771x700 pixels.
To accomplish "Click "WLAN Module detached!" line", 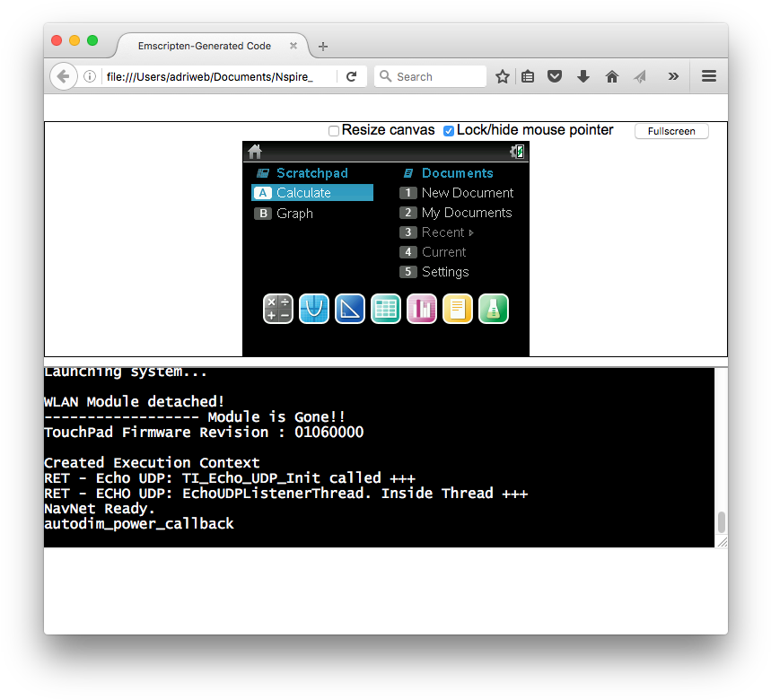I will click(x=135, y=402).
